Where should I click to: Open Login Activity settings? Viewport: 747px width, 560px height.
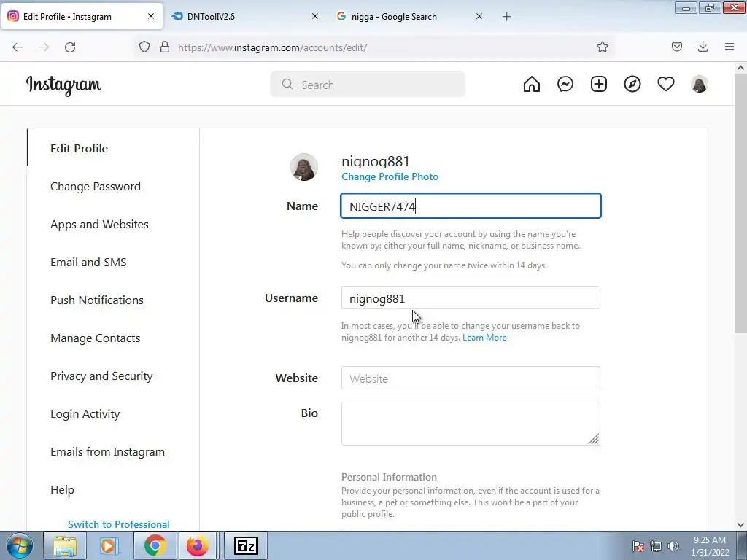[85, 414]
